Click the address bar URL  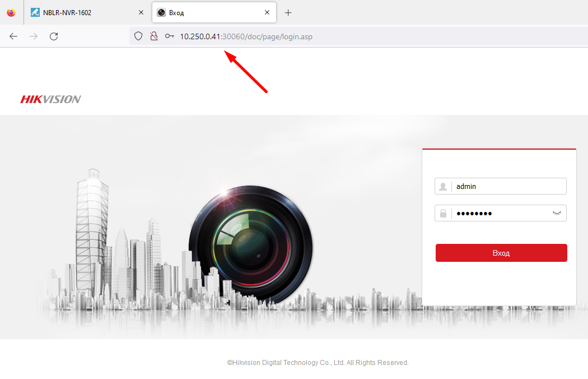click(246, 36)
